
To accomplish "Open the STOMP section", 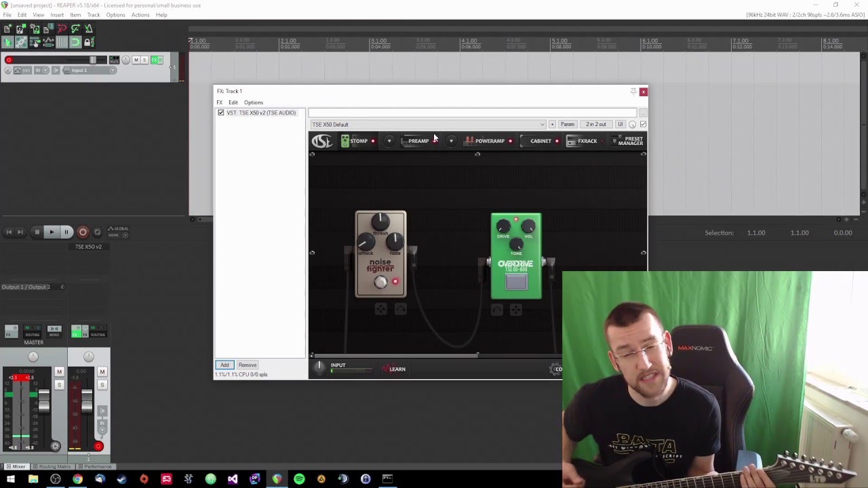I will tap(358, 141).
